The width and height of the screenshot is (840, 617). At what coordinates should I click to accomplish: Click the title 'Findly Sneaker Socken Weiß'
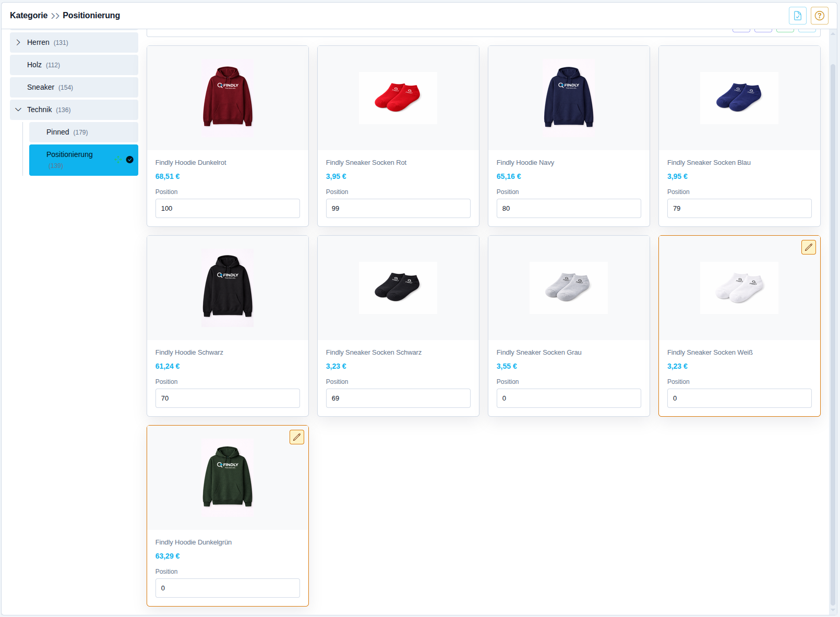click(x=710, y=353)
